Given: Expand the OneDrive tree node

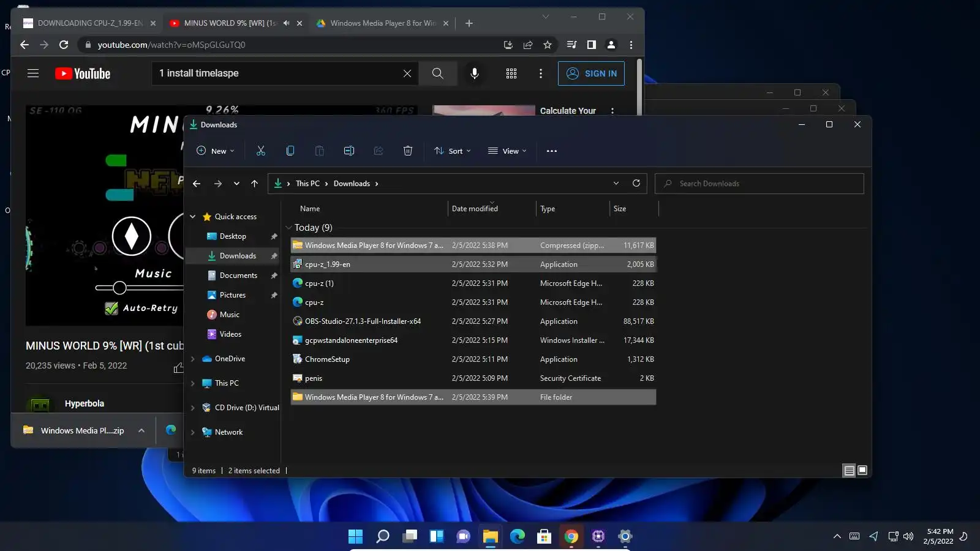Looking at the screenshot, I should tap(193, 359).
